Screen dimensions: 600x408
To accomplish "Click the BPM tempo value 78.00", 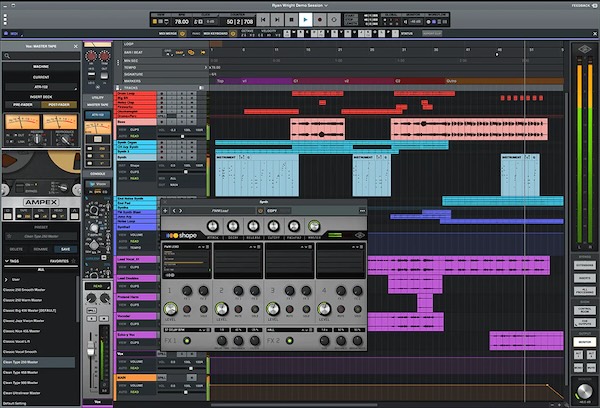I will (182, 22).
